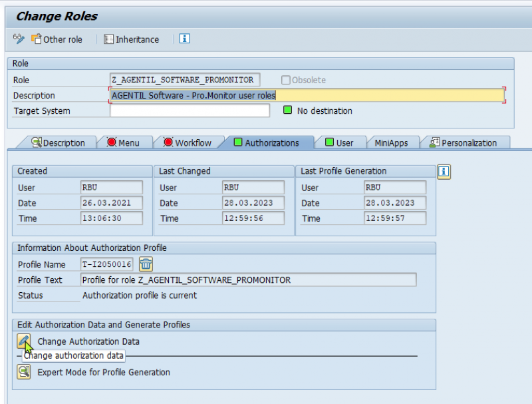This screenshot has height=404, width=532.
Task: Click the Target System input field
Action: pyautogui.click(x=190, y=110)
